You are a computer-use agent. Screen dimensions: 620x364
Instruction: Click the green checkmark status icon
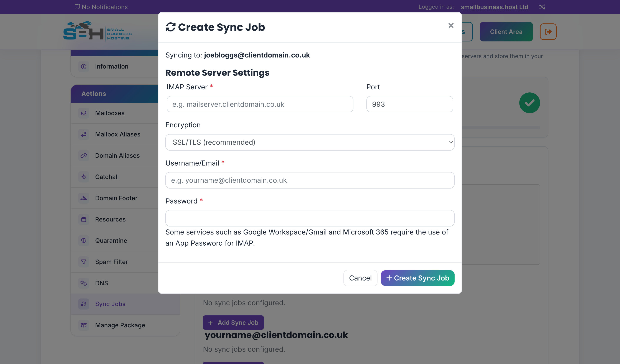point(529,103)
